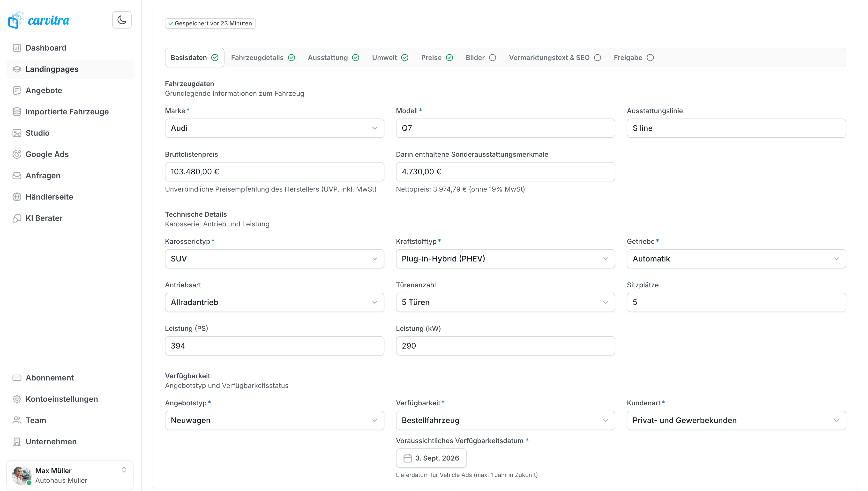Click the Google Ads target icon
Screen dimensions: 868x491
[x=17, y=154]
